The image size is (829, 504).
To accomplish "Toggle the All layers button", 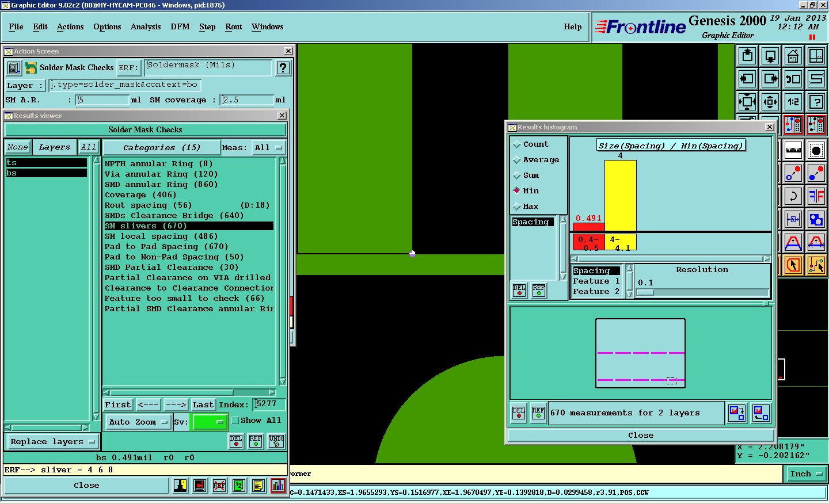I will [89, 147].
